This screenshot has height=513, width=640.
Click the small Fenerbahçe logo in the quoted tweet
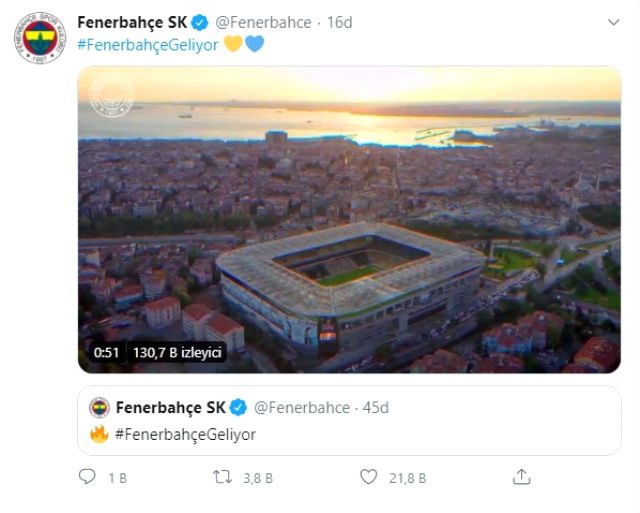99,408
